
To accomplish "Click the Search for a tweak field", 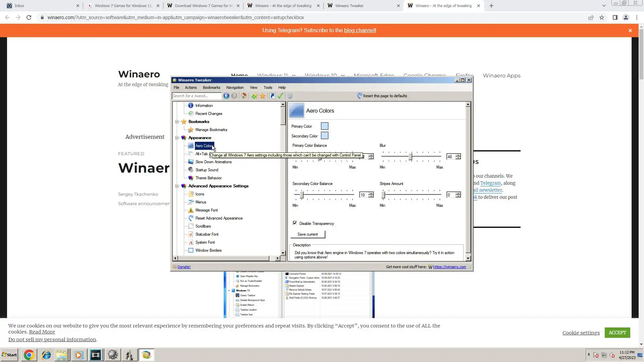I will tap(197, 96).
